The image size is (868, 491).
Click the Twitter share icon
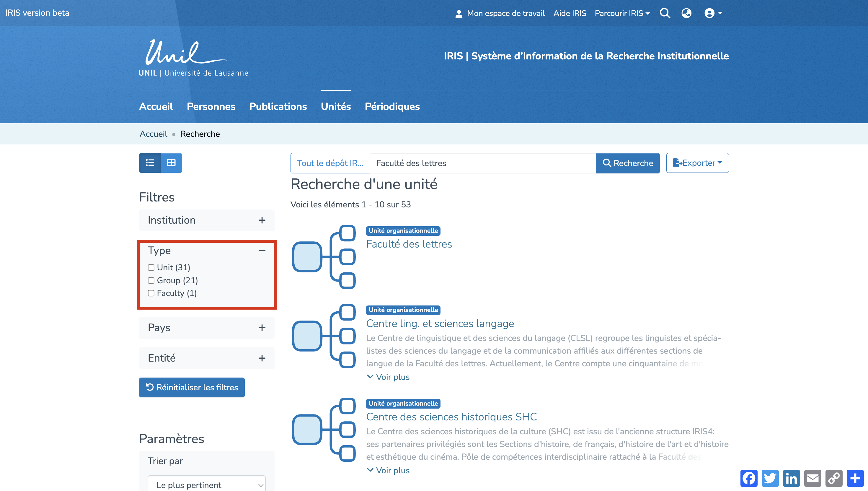(770, 478)
